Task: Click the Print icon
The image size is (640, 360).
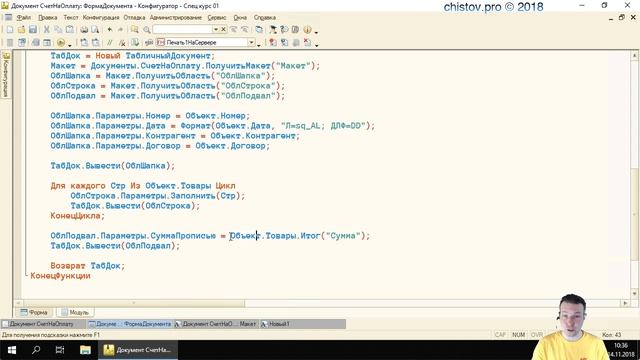Action: coord(84,30)
